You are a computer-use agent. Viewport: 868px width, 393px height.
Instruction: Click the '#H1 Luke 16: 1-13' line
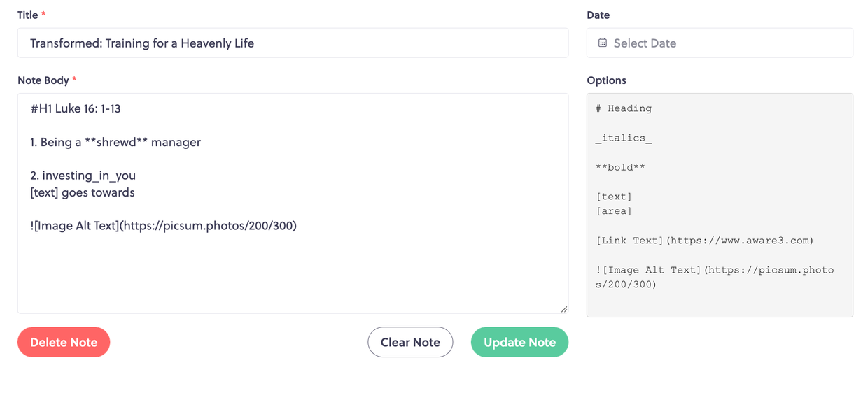pos(76,108)
